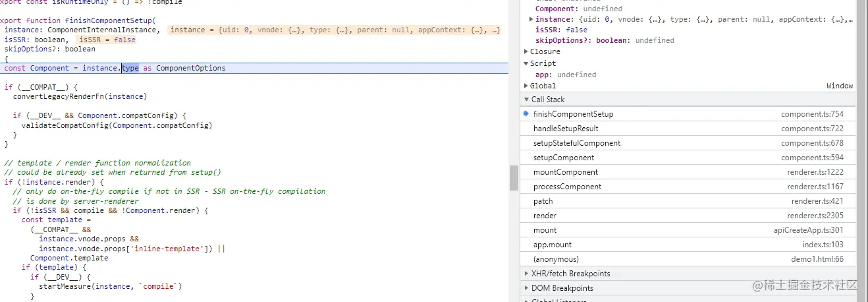
Task: Click the Component: undefined scope variable
Action: tap(578, 9)
